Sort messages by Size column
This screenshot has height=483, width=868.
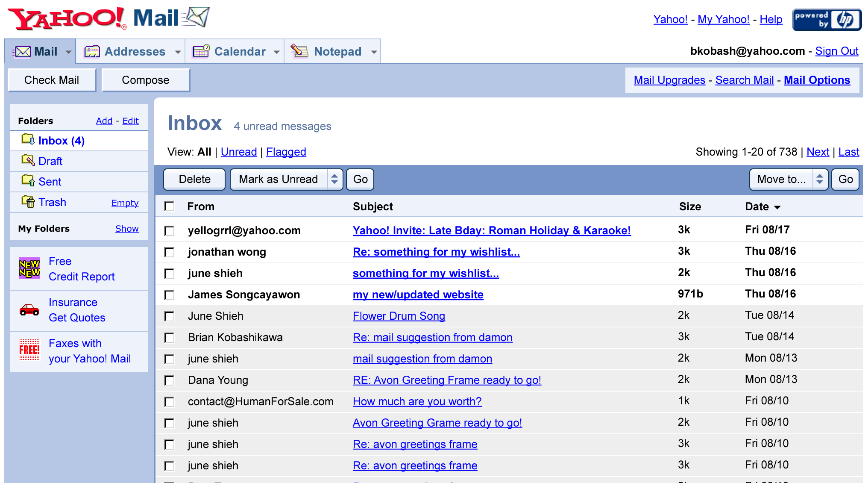pyautogui.click(x=690, y=206)
